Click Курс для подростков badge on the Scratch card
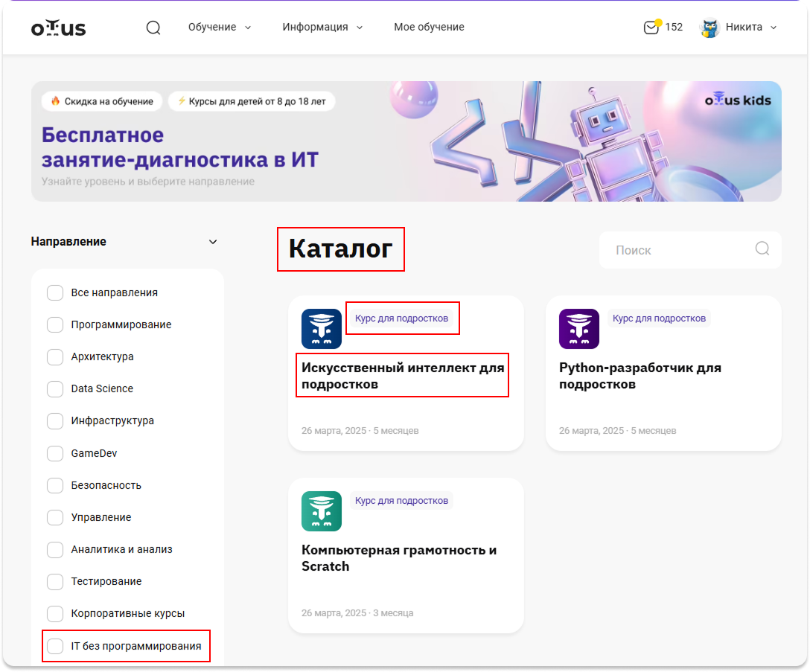Image resolution: width=810 pixels, height=672 pixels. 401,501
